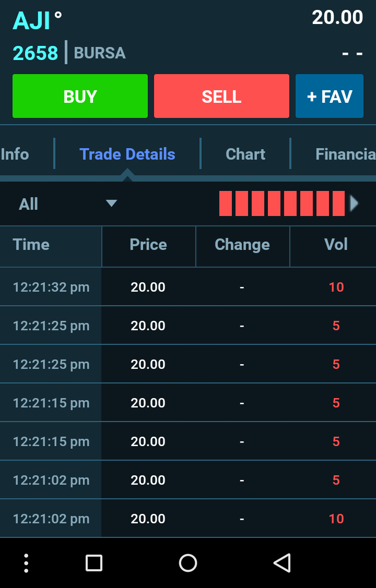Select the 12:21:32 pm trade row

click(x=188, y=287)
